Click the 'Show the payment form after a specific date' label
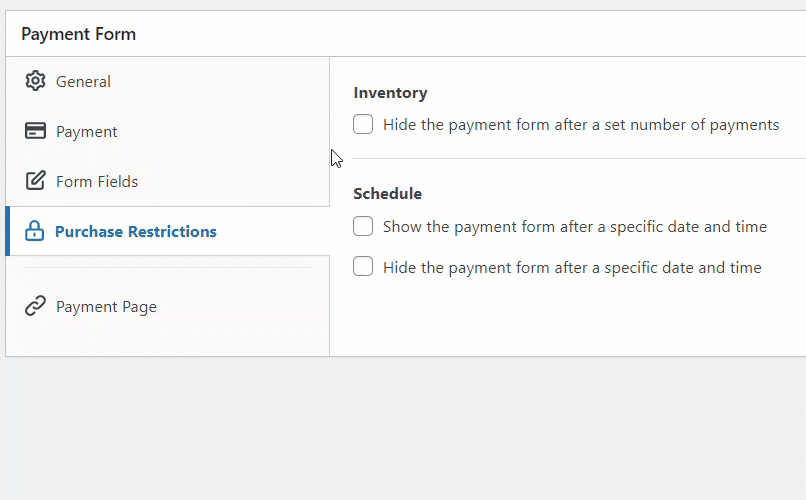The image size is (806, 500). click(574, 227)
